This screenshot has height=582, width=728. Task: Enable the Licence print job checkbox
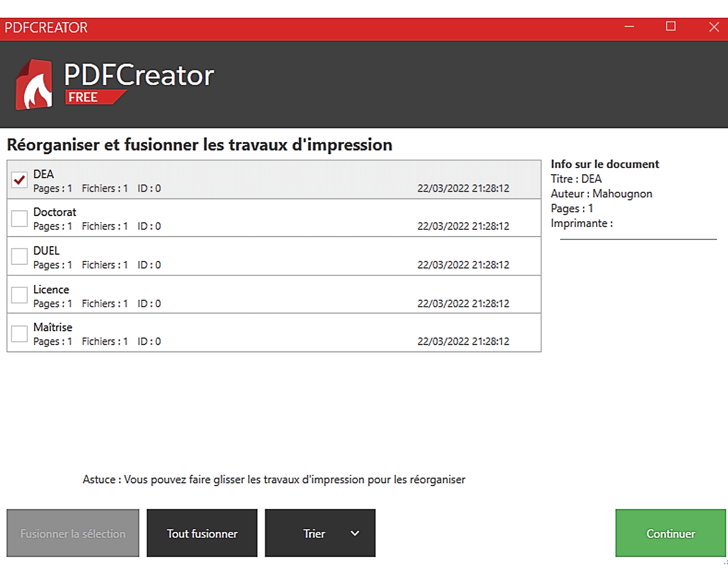click(19, 295)
